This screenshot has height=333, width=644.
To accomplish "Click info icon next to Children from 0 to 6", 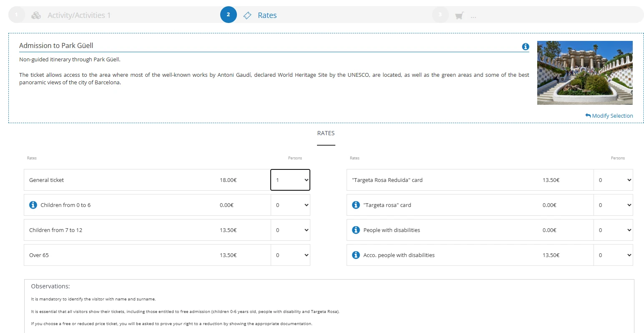I will [x=33, y=205].
